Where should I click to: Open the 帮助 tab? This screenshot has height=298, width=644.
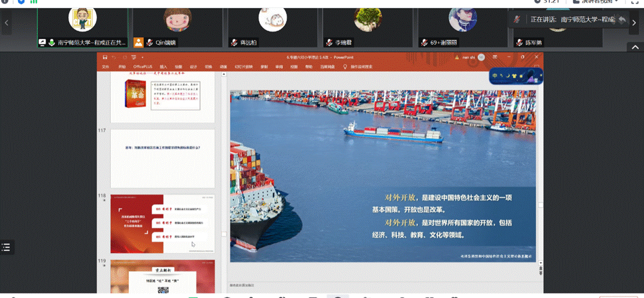[x=309, y=66]
